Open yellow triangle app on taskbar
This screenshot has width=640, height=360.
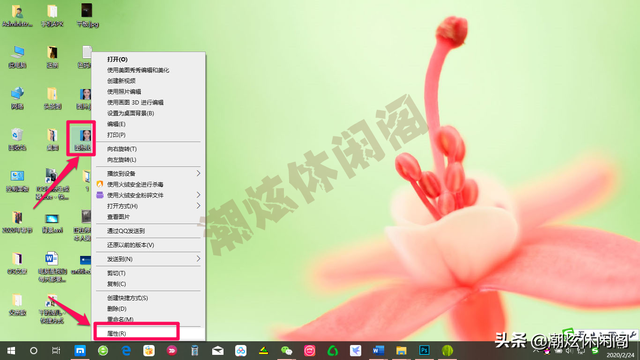pos(264,351)
